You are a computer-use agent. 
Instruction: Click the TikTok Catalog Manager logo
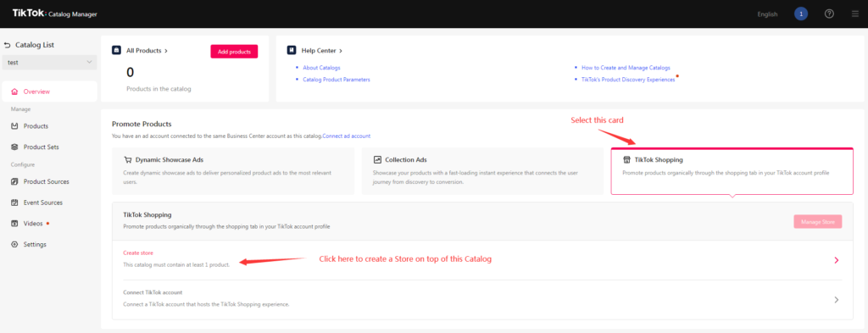click(55, 14)
